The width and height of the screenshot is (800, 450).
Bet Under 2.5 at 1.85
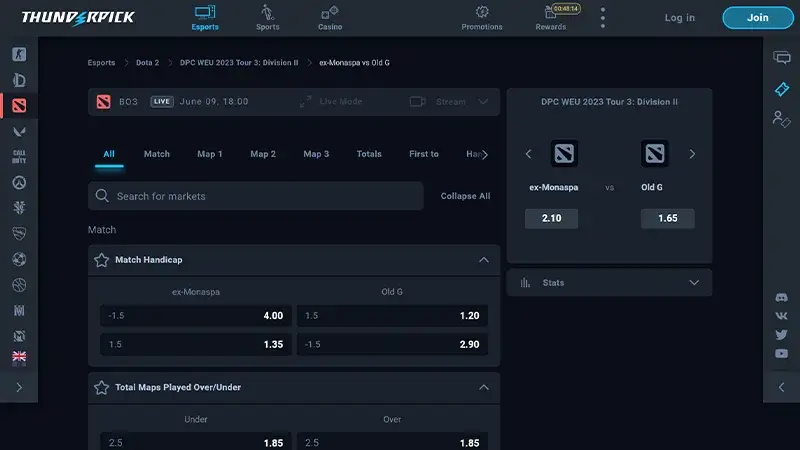(x=195, y=442)
